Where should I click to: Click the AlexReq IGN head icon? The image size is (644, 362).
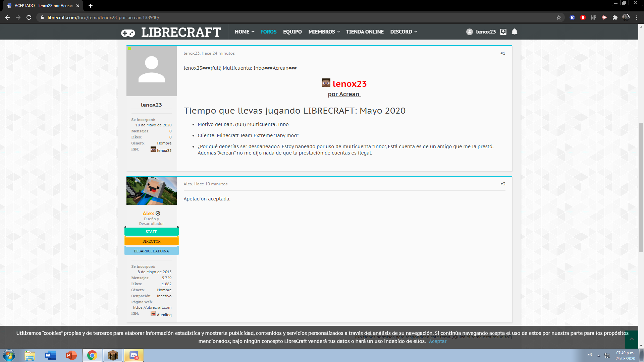click(153, 314)
